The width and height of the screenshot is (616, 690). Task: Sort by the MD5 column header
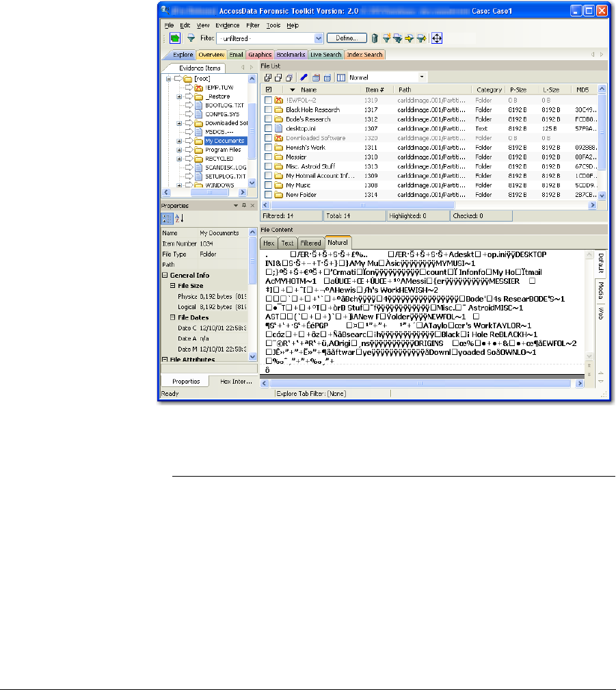582,90
